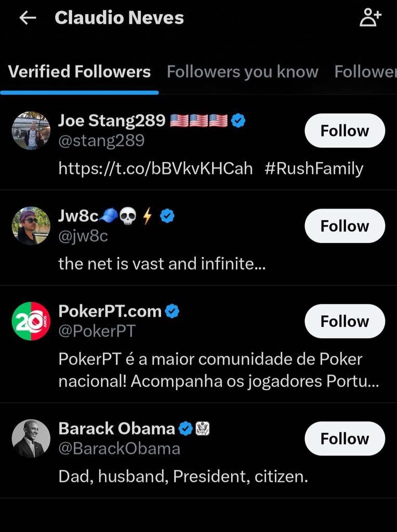The width and height of the screenshot is (397, 532).
Task: Open the partially visible Followers tab
Action: (x=365, y=72)
